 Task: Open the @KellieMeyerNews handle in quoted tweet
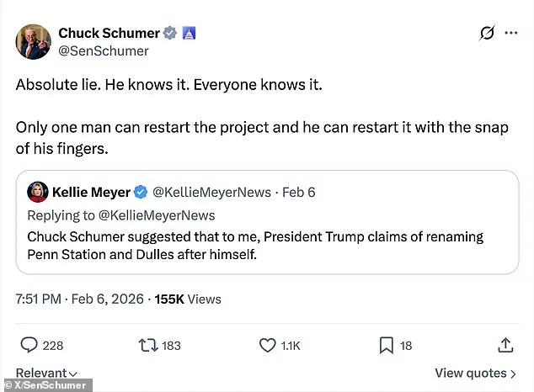pyautogui.click(x=211, y=193)
